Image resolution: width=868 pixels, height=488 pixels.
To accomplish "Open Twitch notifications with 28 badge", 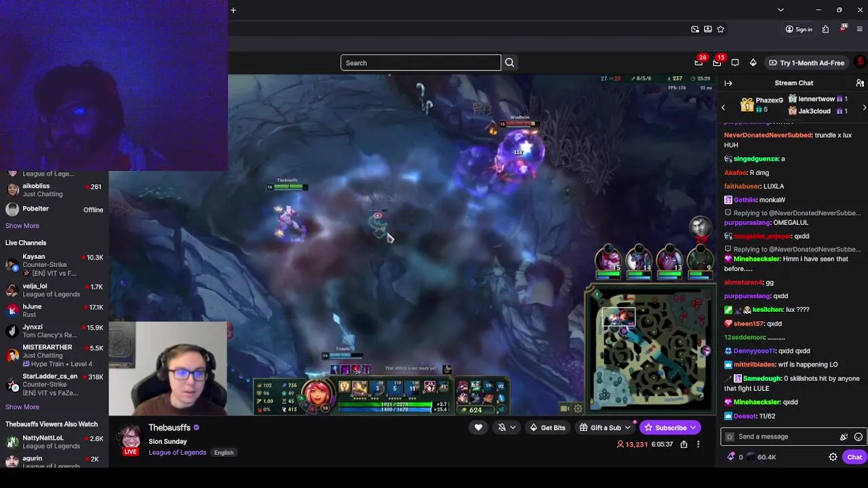I will pos(699,62).
